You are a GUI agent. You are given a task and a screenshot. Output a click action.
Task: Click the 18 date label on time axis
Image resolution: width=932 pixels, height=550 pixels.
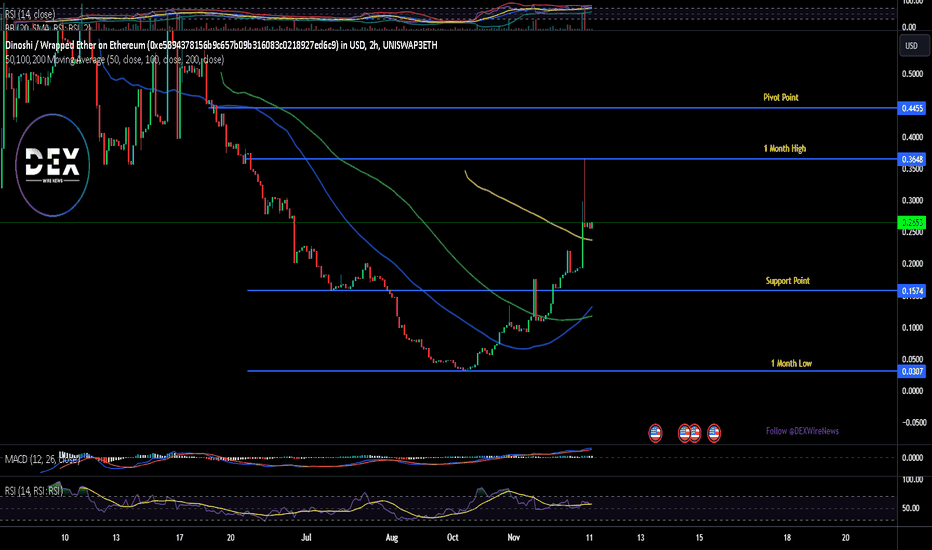point(787,538)
